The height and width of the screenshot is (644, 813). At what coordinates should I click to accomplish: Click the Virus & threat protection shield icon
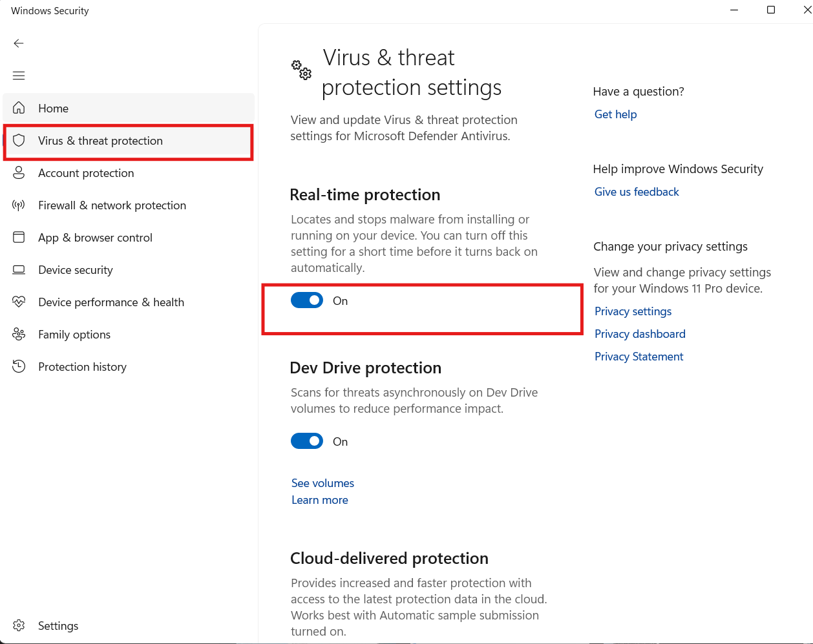click(x=19, y=141)
